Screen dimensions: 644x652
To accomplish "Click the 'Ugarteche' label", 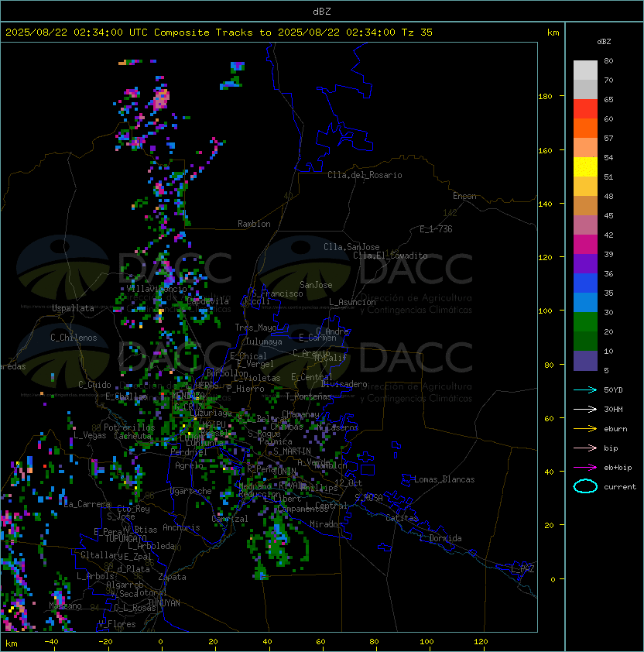I will [x=191, y=491].
